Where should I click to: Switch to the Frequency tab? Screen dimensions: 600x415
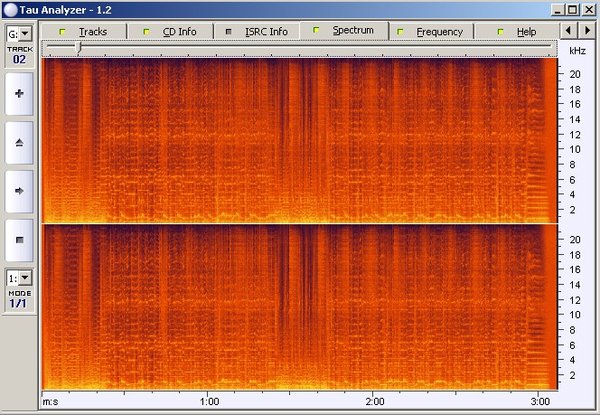pos(432,31)
